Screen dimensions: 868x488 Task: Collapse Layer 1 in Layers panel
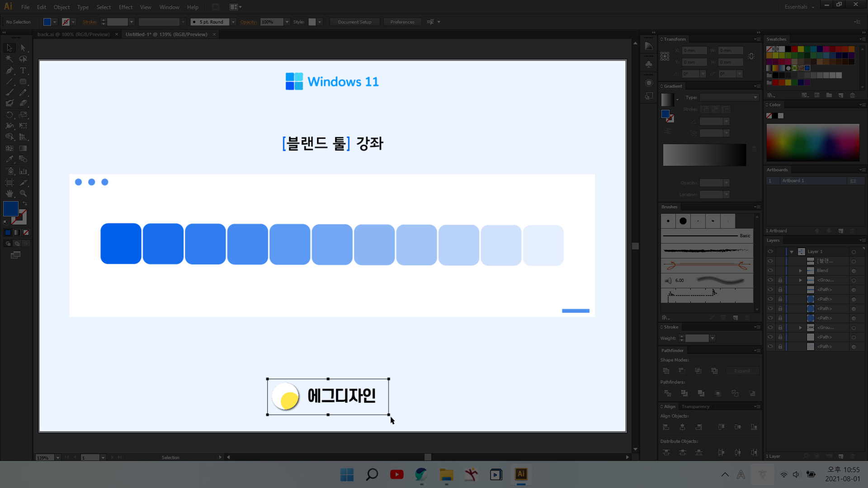point(792,252)
